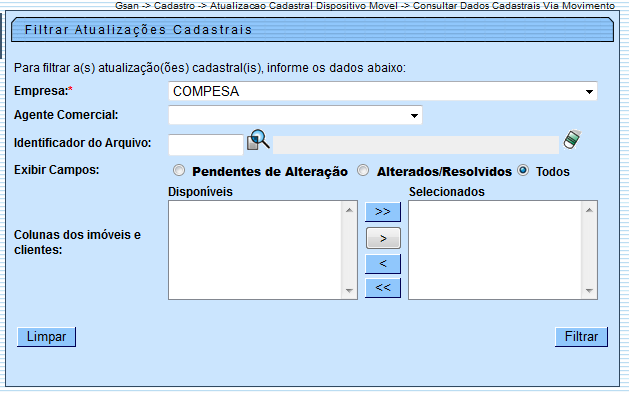Click Filtrar Atualizações Cadastrais header title
Image resolution: width=629 pixels, height=393 pixels.
(x=138, y=30)
